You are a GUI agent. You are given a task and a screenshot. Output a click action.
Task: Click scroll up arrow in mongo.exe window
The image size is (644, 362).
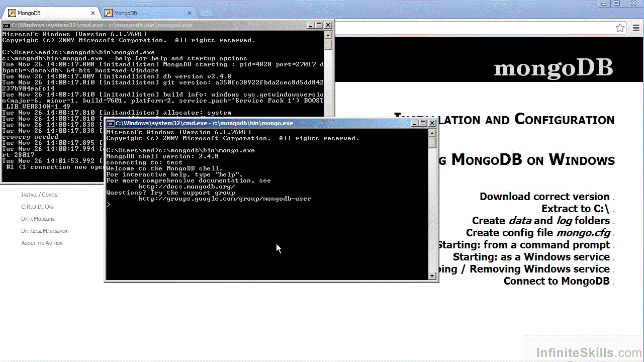pos(432,133)
